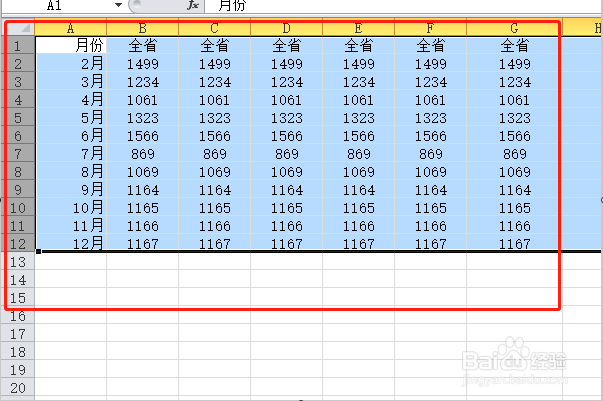
Task: Click cell G1 containing 全省
Action: tap(515, 45)
